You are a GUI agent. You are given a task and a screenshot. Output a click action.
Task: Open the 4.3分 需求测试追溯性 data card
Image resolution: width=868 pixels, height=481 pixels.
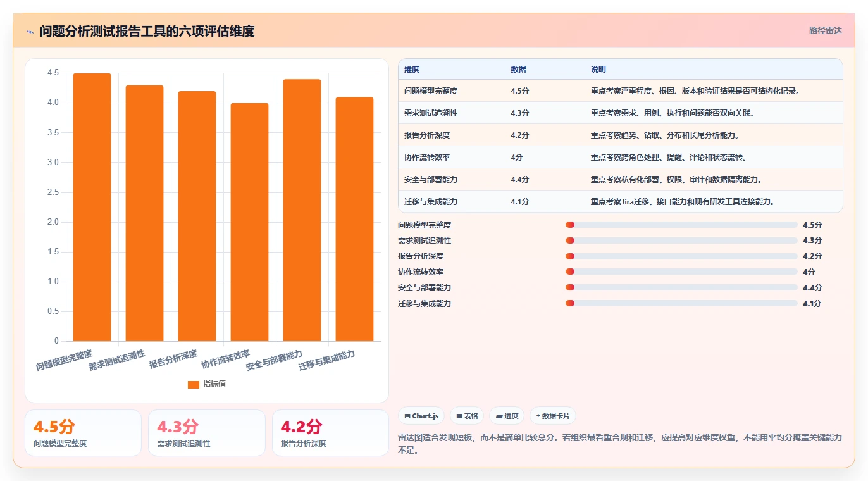206,433
